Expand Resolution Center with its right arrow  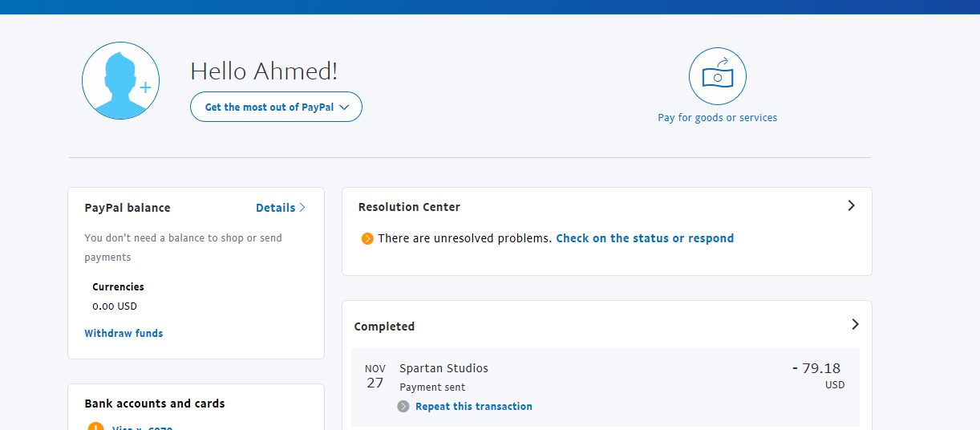pyautogui.click(x=851, y=206)
